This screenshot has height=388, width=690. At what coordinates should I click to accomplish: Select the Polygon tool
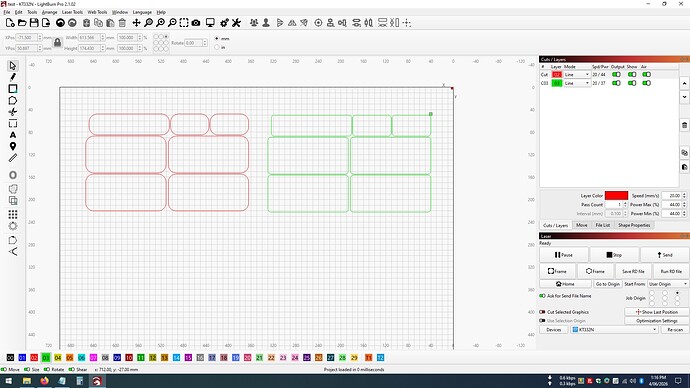13,100
